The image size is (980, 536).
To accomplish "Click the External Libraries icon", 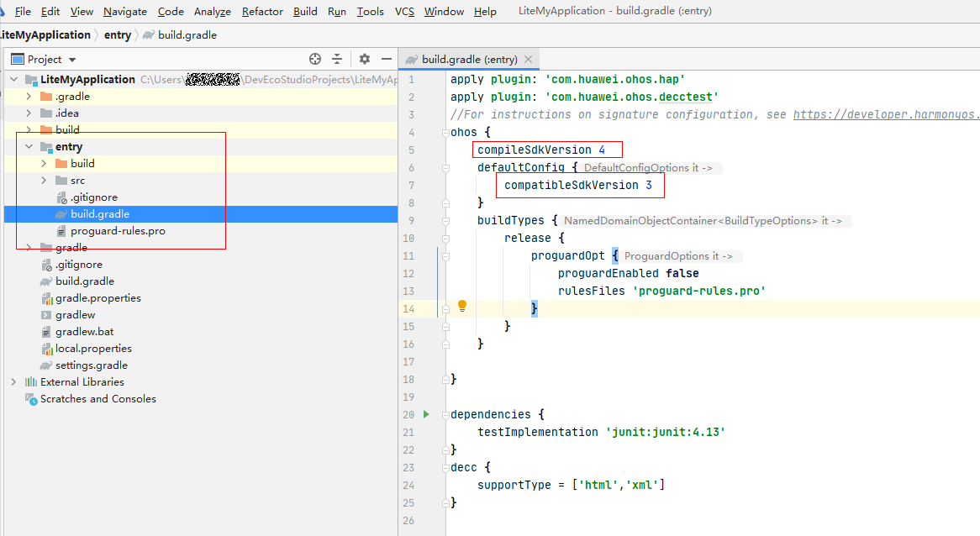I will 30,381.
